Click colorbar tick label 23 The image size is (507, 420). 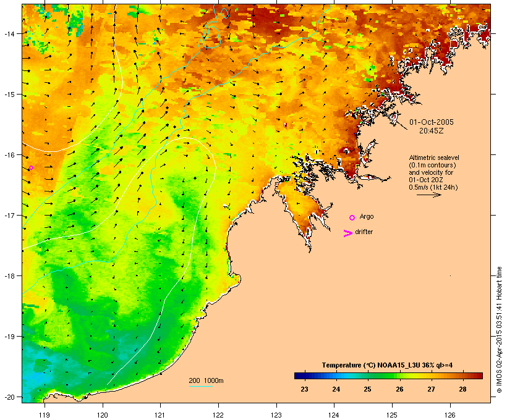(304, 389)
